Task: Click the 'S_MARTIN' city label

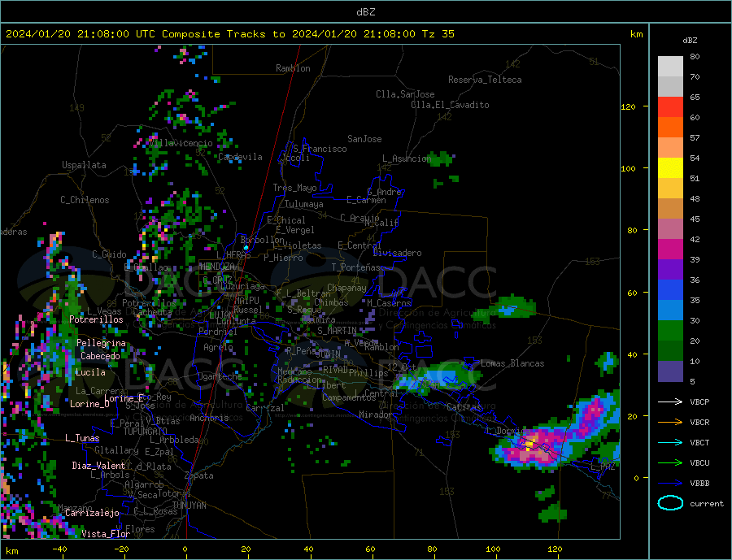Action: click(337, 331)
